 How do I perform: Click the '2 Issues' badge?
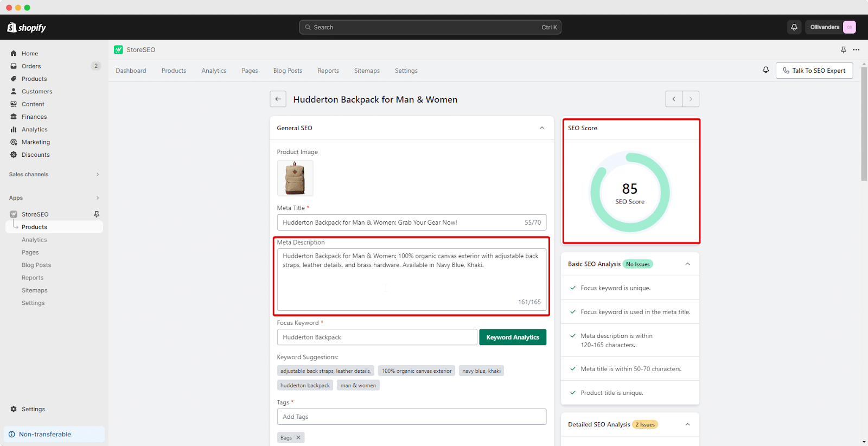(645, 425)
